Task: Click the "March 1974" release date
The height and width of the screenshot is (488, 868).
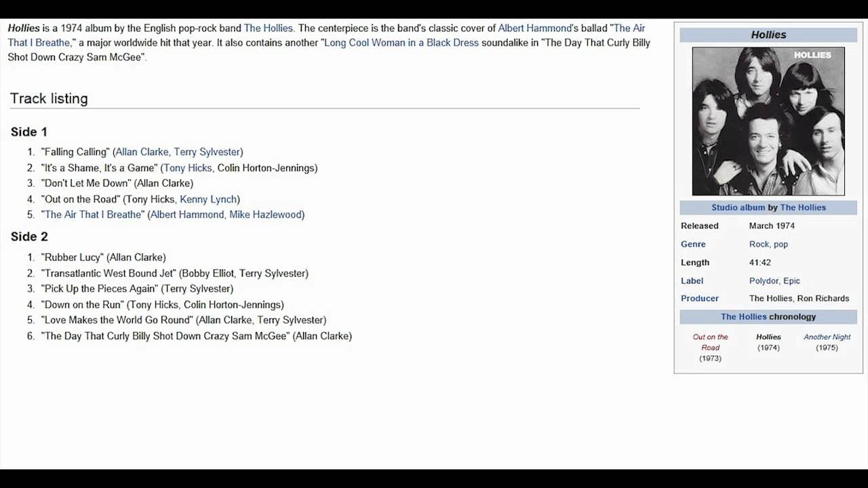Action: coord(772,226)
